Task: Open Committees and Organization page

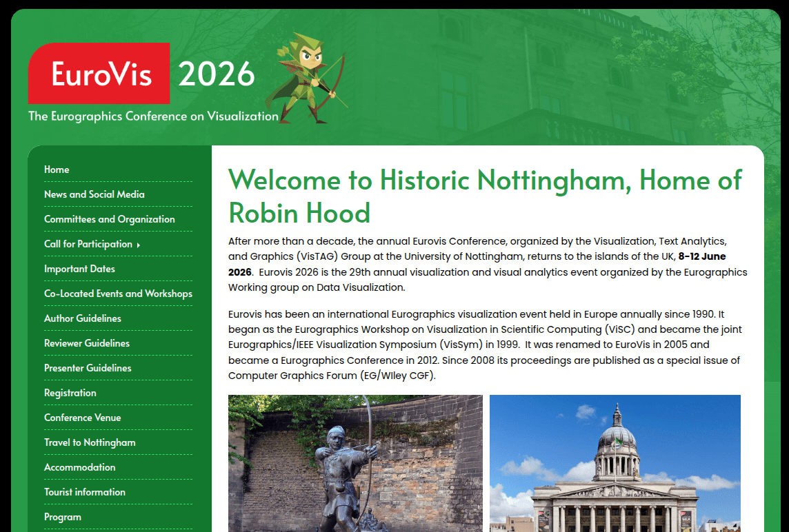Action: click(x=109, y=219)
